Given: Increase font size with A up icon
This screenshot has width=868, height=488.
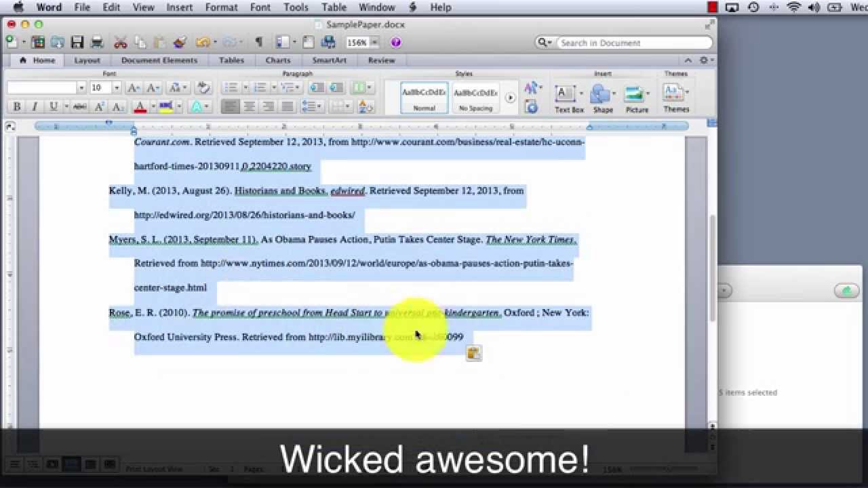Looking at the screenshot, I should click(134, 87).
